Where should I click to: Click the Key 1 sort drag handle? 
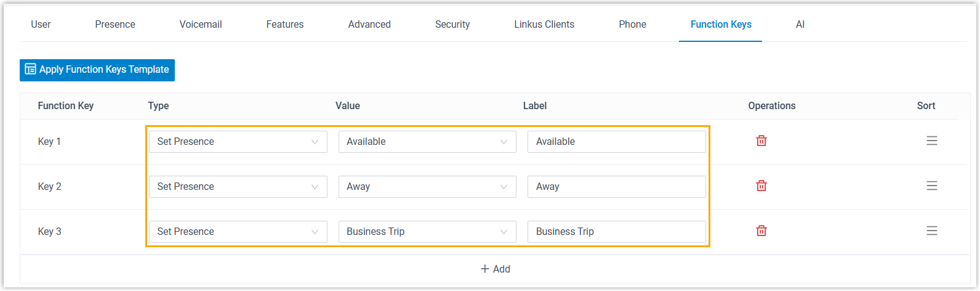(x=932, y=141)
